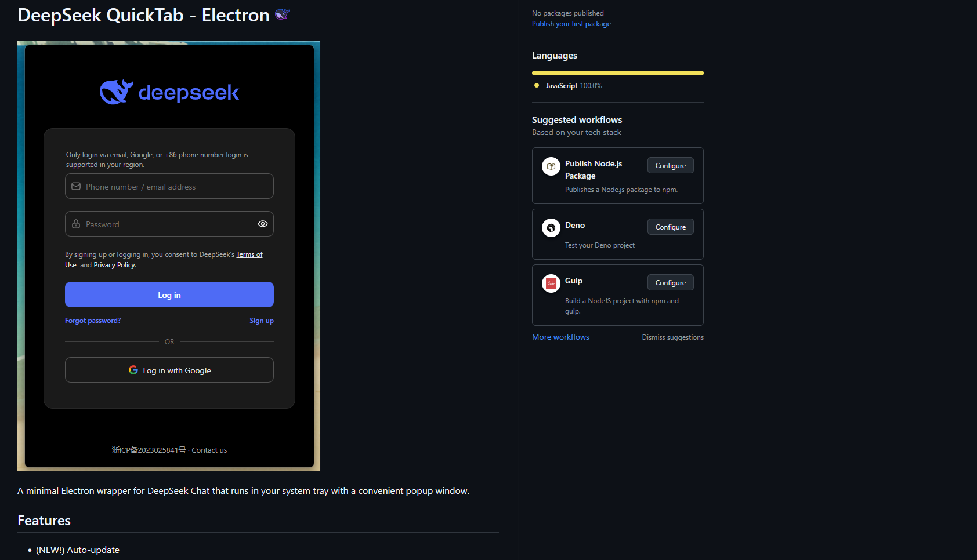Click the JavaScript yellow language dot
977x560 pixels.
(537, 85)
